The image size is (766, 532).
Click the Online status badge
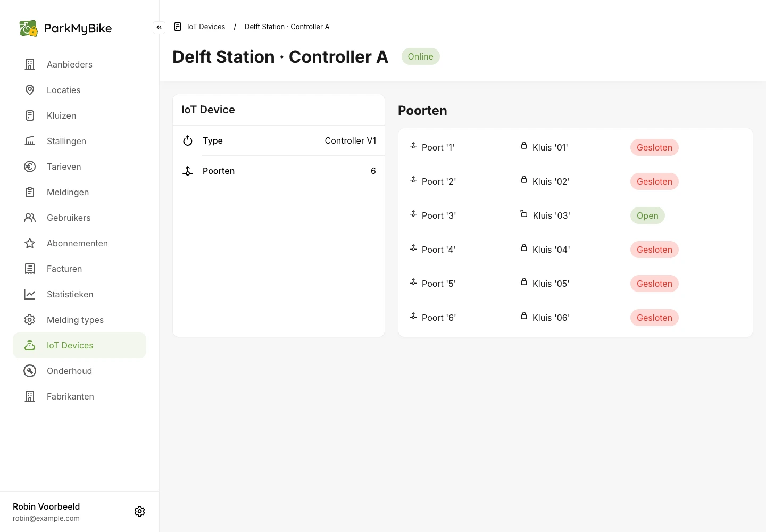(x=420, y=56)
